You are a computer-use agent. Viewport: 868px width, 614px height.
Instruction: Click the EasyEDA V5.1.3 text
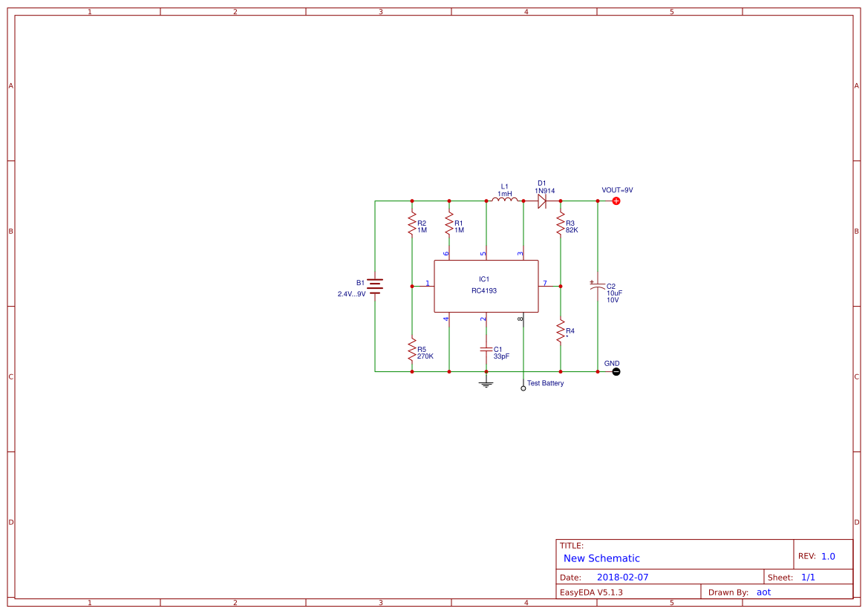591,592
